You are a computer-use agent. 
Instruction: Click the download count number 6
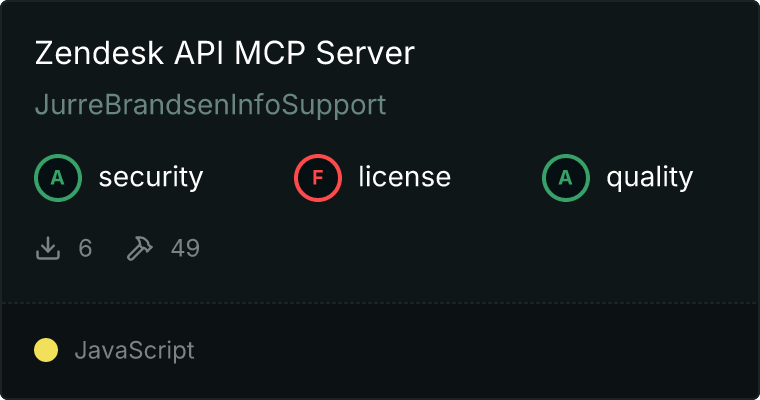85,248
